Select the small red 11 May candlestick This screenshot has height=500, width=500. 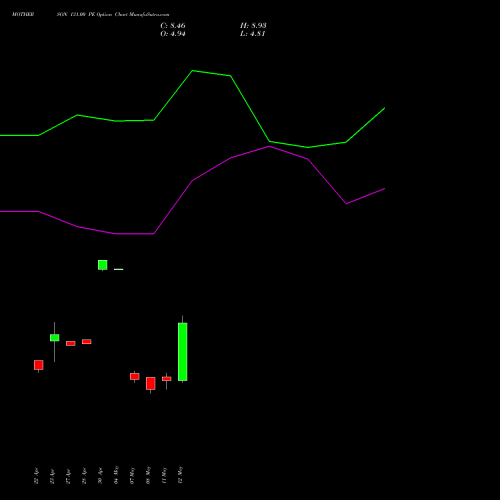coord(167,379)
